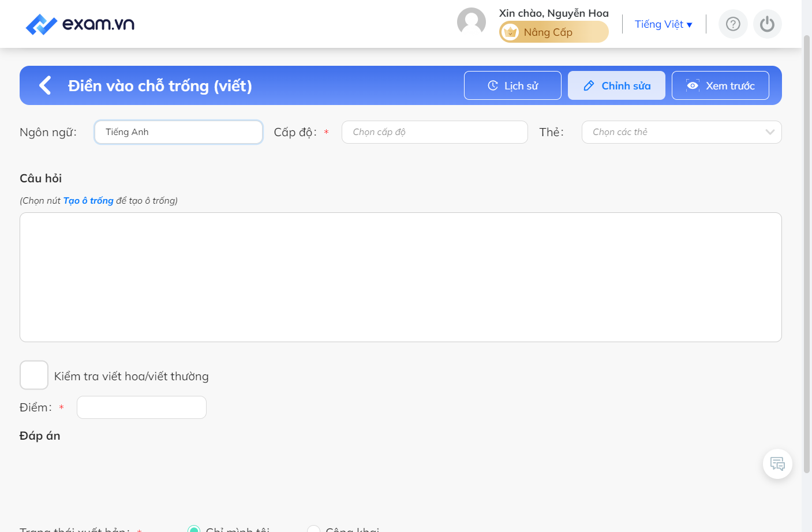The image size is (812, 532).
Task: Select the Chỉ mình tôi radio button
Action: 194,529
